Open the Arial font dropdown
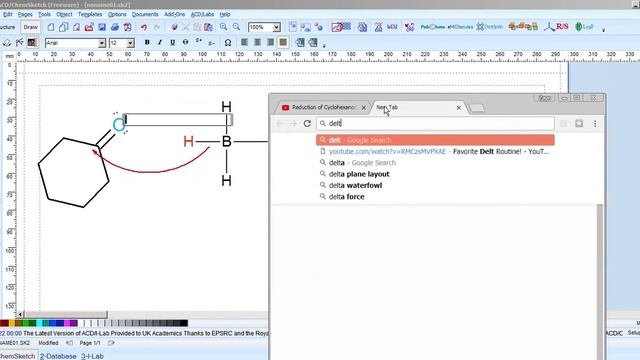Screen dimensions: 640x360 coord(102,43)
